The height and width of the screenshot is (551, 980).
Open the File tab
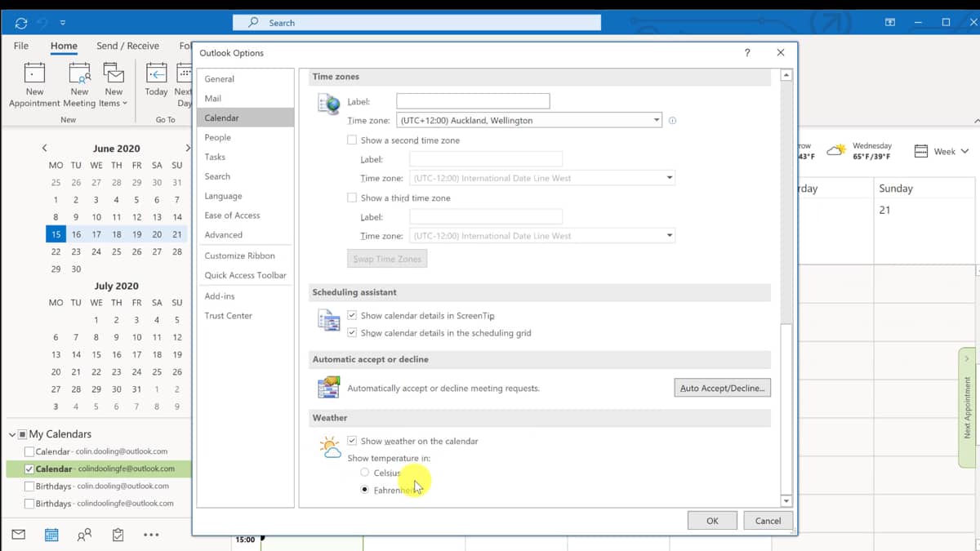(21, 46)
